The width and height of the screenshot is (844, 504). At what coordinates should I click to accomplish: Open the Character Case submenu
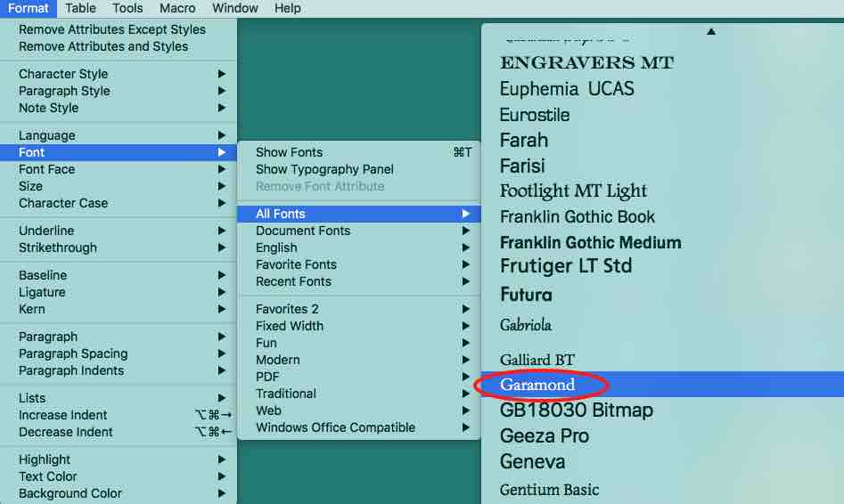coord(63,203)
